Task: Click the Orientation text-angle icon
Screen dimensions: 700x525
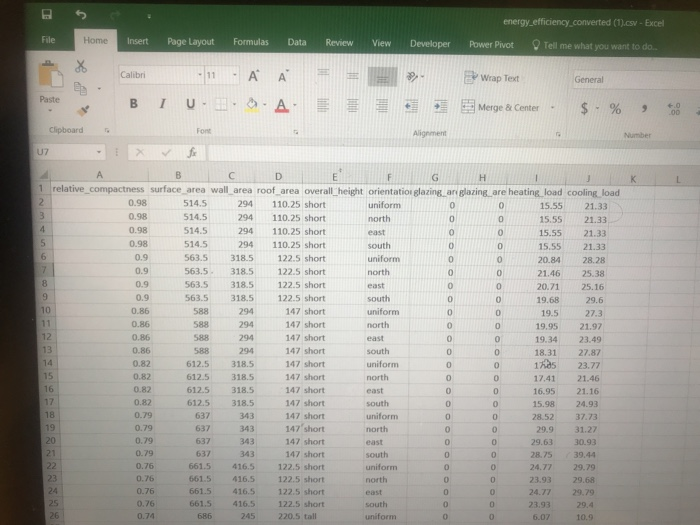Action: (412, 77)
